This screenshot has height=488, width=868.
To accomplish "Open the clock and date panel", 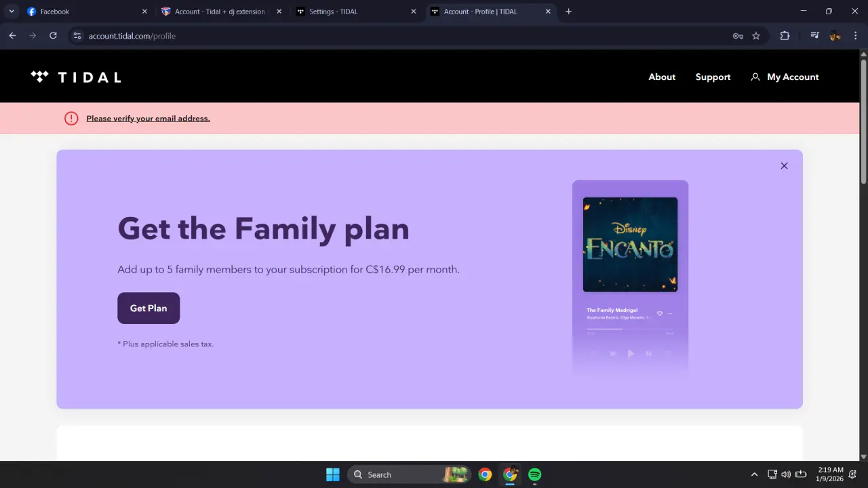I will coord(831,474).
